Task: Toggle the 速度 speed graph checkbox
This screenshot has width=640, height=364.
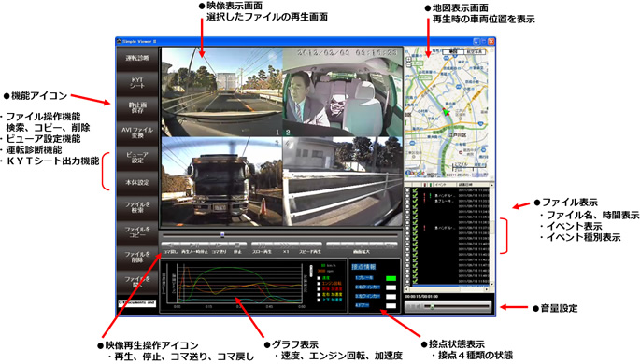Action: point(319,278)
